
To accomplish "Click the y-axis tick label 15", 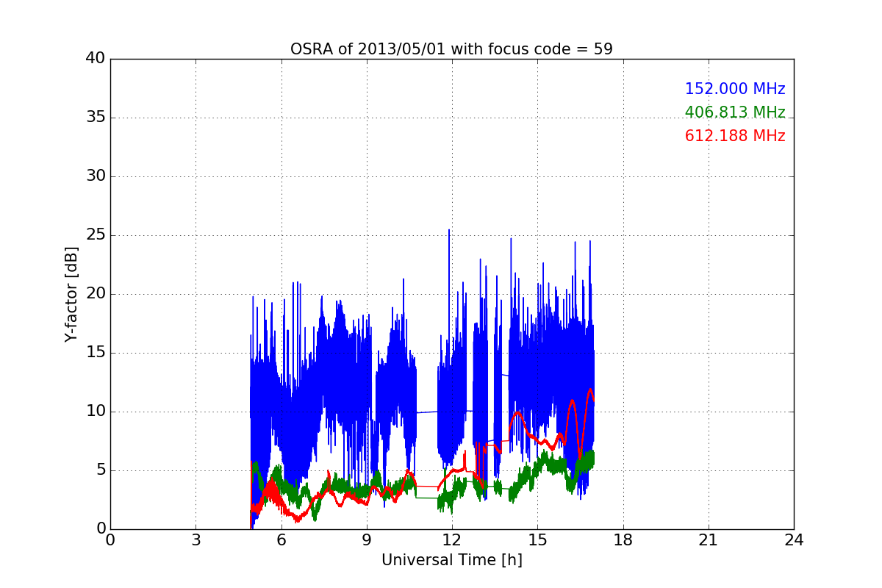I will pos(96,353).
